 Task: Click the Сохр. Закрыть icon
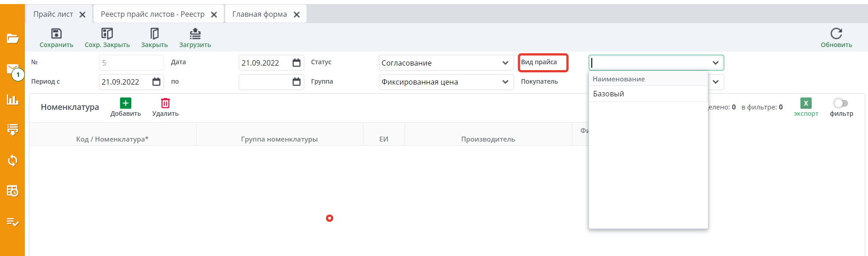tap(107, 33)
